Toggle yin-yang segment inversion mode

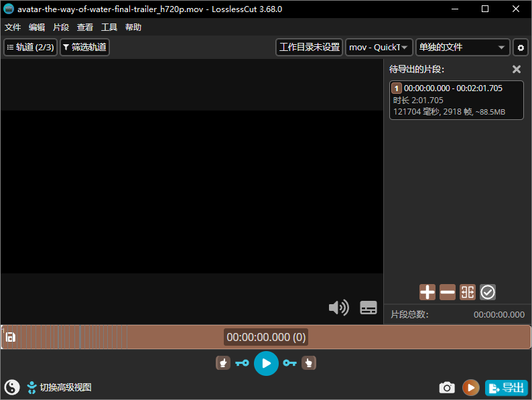coord(12,387)
